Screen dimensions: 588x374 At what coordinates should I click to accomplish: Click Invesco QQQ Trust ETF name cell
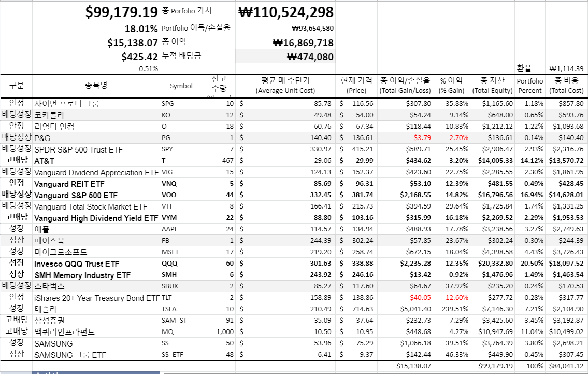point(96,263)
